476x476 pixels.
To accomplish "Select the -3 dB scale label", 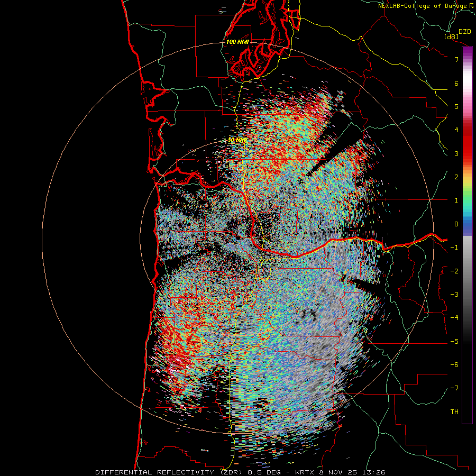I will 454,295.
